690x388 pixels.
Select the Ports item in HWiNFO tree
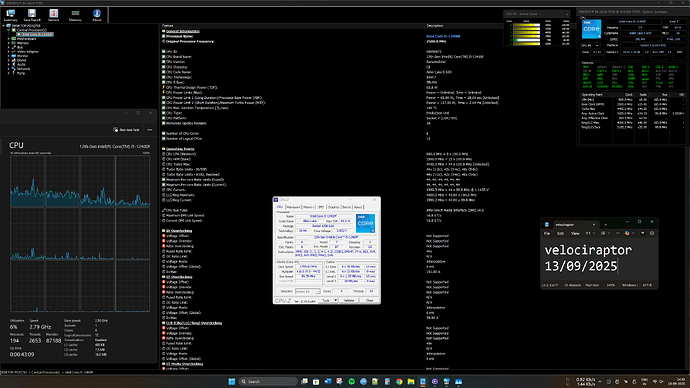21,73
